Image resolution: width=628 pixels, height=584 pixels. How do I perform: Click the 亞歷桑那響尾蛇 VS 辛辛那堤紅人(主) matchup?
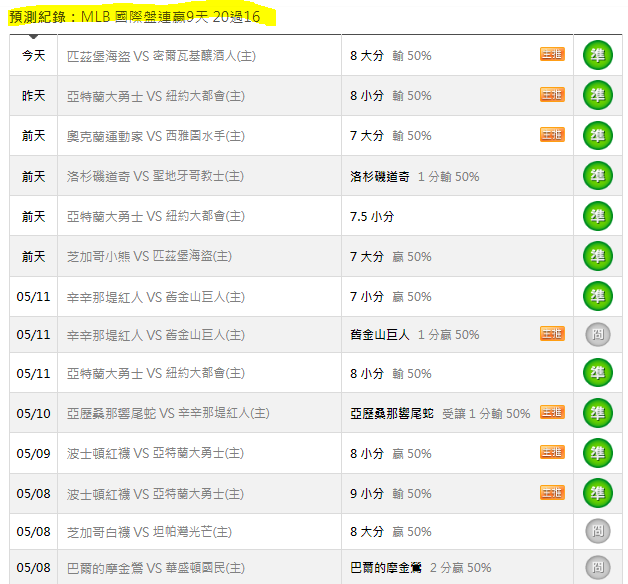[168, 413]
